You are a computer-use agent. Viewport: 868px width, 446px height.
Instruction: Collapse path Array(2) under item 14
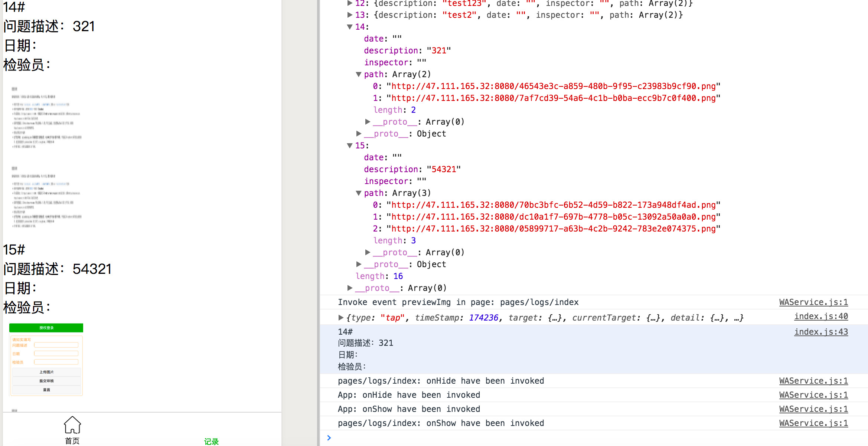359,74
